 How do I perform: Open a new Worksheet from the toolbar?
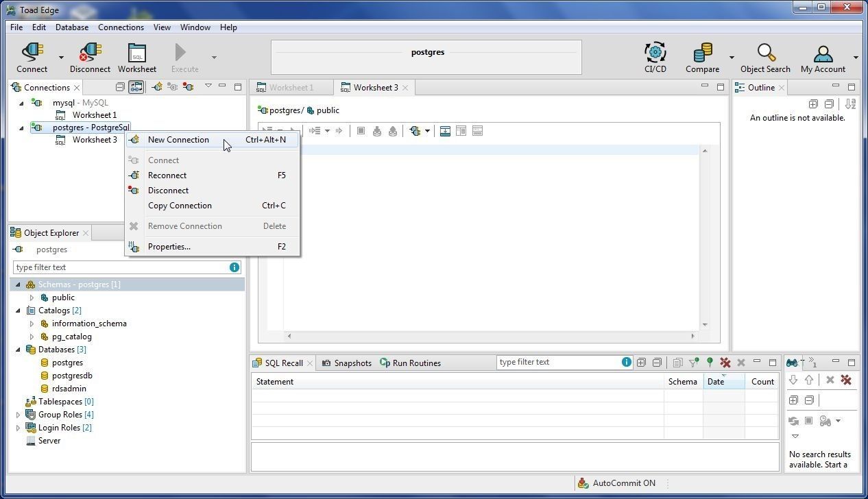137,53
